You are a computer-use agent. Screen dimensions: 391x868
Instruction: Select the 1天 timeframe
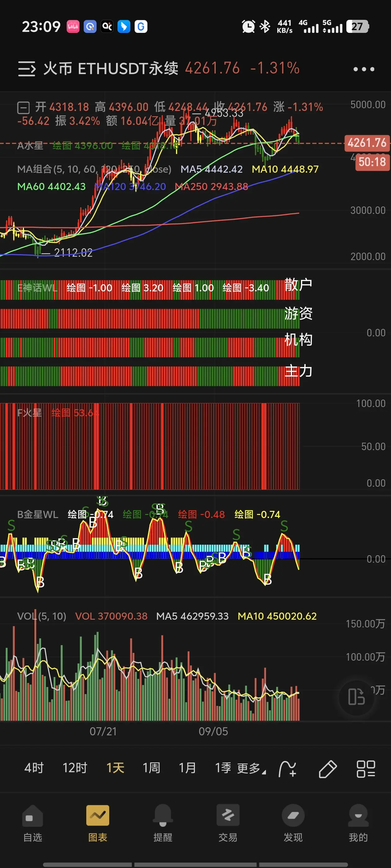115,768
